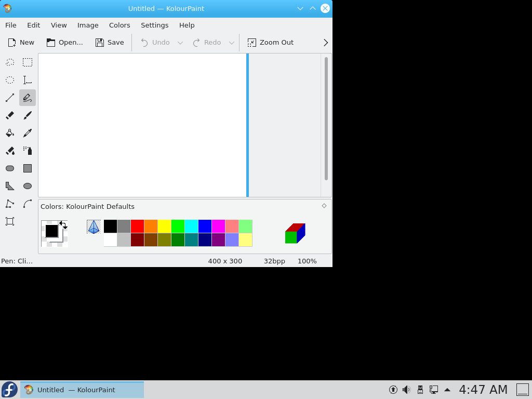Select the Rectangular Selection tool
This screenshot has width=532, height=399.
[28, 62]
